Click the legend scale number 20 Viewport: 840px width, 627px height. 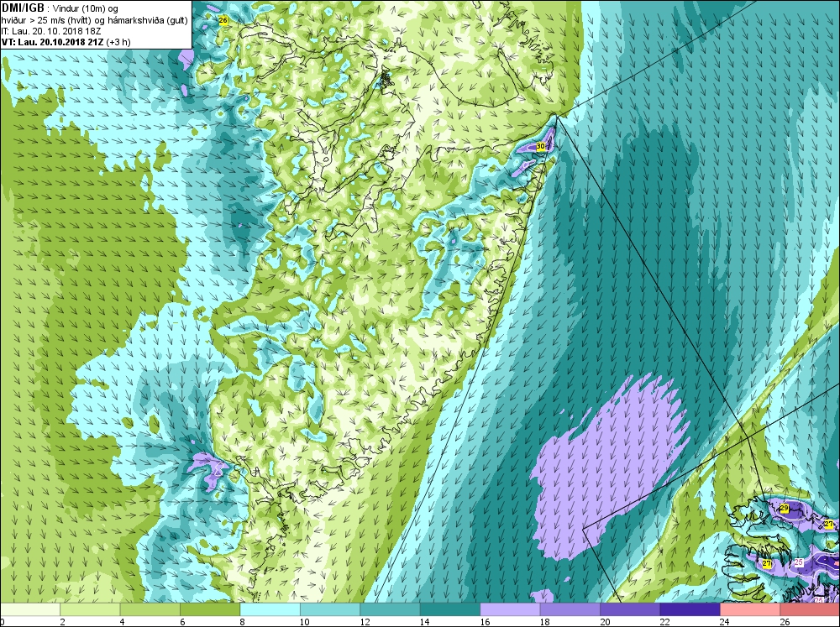tap(605, 622)
